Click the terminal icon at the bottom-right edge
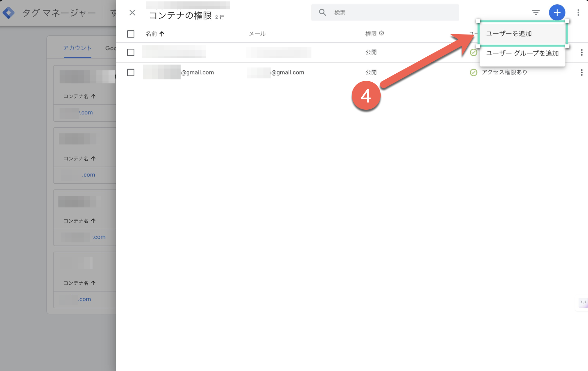 583,302
